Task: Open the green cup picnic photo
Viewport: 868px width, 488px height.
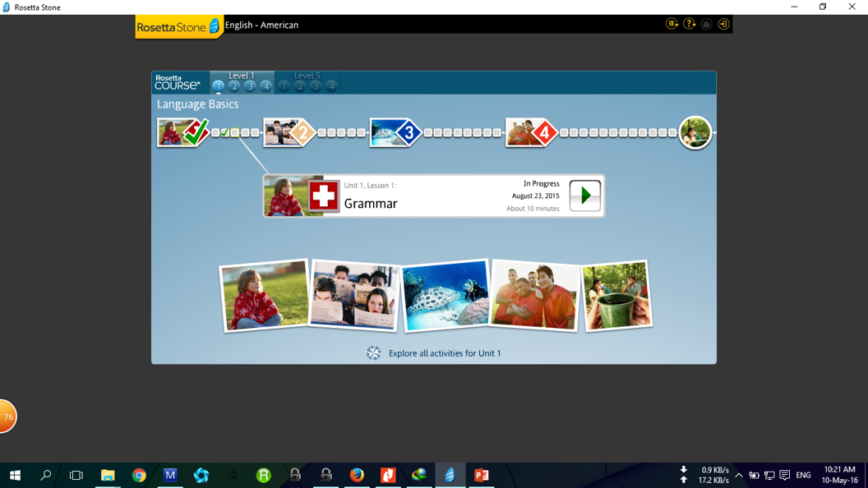Action: 616,296
